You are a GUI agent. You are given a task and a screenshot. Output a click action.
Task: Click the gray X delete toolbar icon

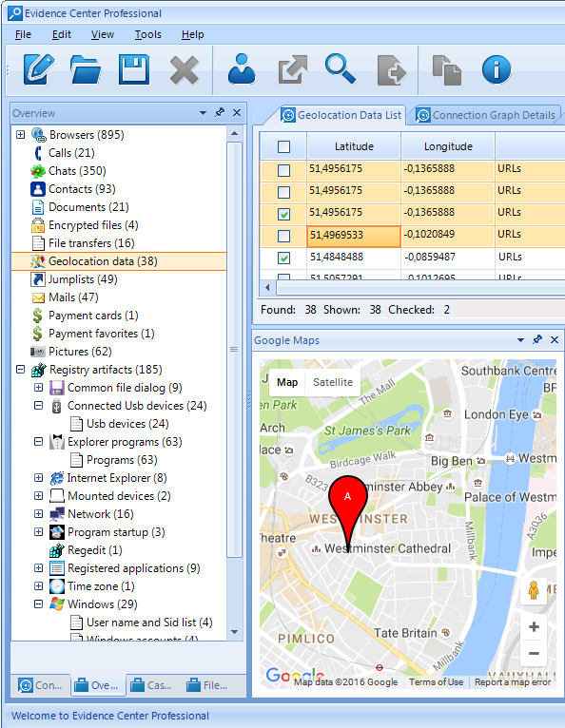click(184, 70)
